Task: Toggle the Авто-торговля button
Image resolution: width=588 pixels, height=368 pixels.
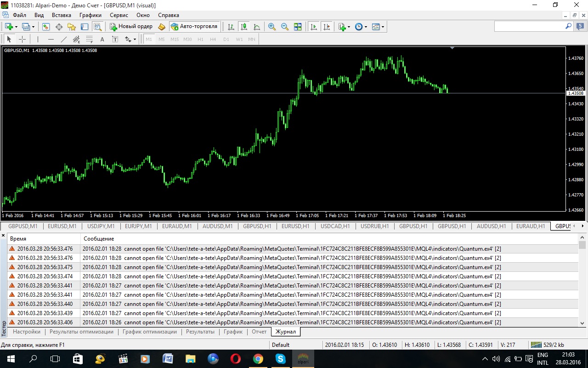Action: tap(194, 27)
